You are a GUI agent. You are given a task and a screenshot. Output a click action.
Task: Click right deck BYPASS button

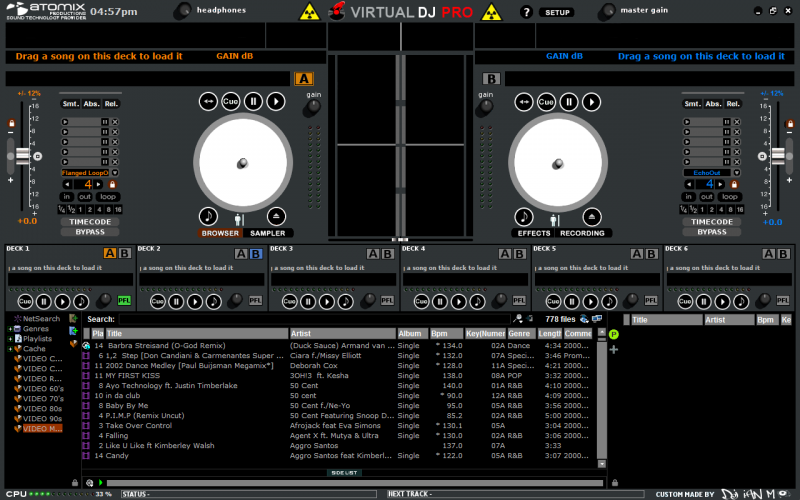click(712, 232)
